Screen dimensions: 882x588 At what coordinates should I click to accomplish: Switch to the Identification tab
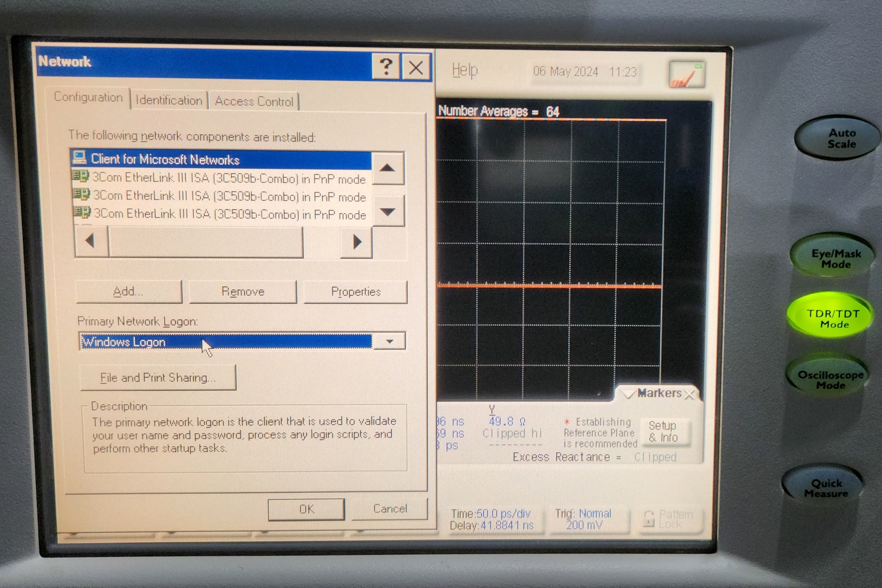pos(169,101)
